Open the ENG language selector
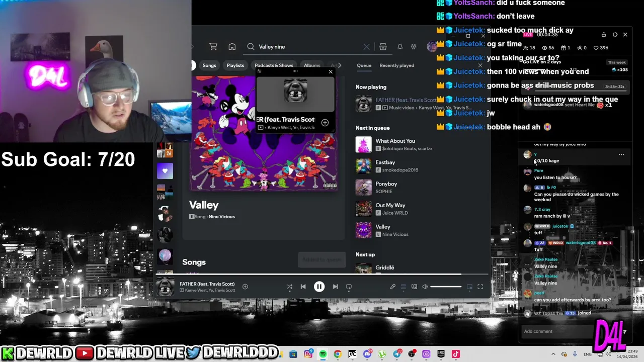This screenshot has width=644, height=362. click(588, 354)
